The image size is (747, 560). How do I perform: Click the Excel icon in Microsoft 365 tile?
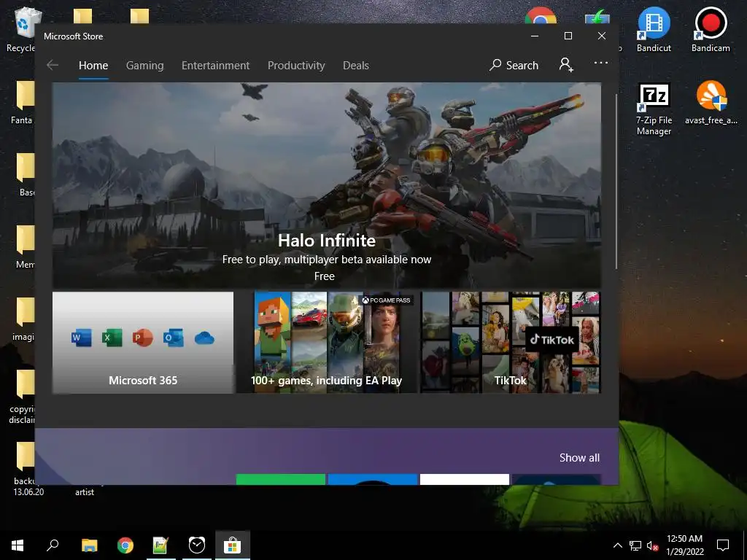tap(112, 338)
